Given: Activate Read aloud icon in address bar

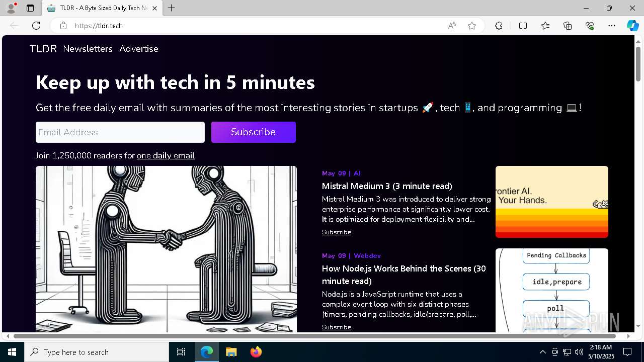Looking at the screenshot, I should [x=452, y=26].
